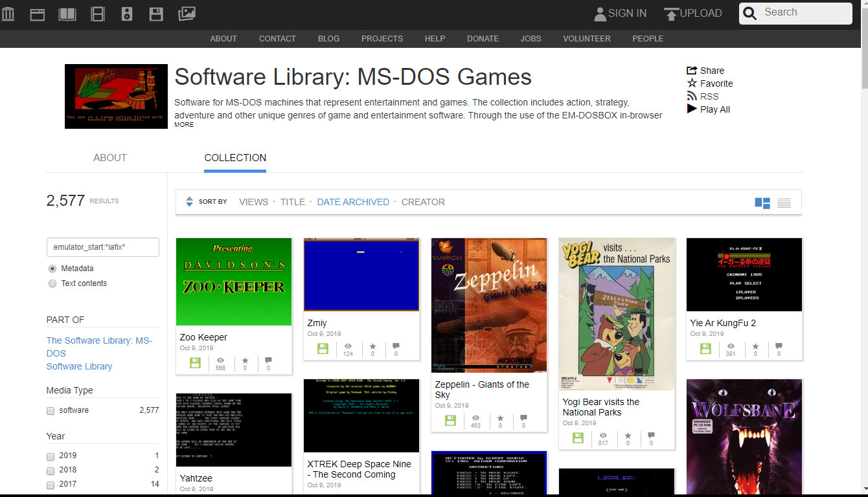Open the Zmiy title text
Screen dimensions: 868x497
pos(317,323)
